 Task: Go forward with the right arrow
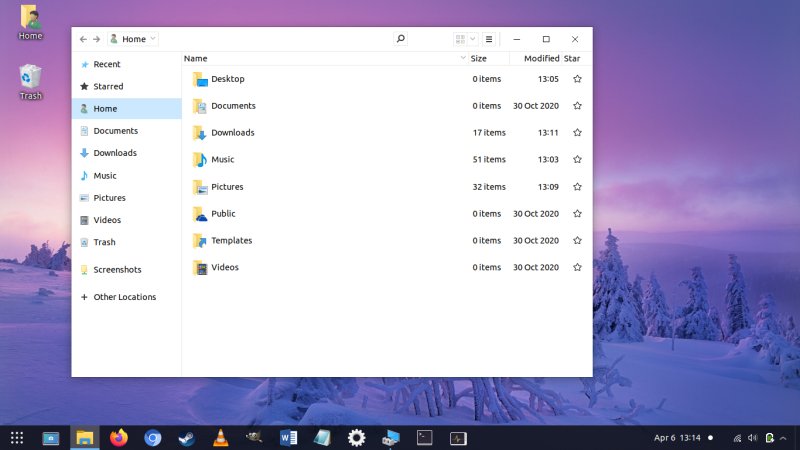pyautogui.click(x=96, y=39)
